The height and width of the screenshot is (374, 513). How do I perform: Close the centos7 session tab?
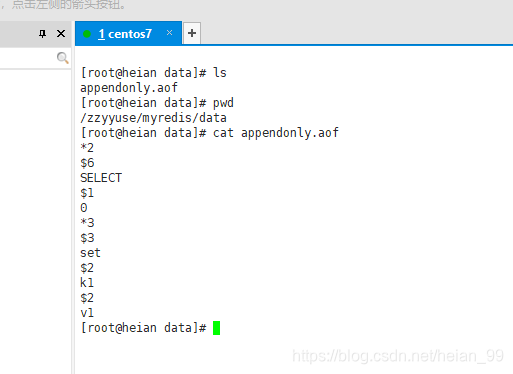coord(169,33)
